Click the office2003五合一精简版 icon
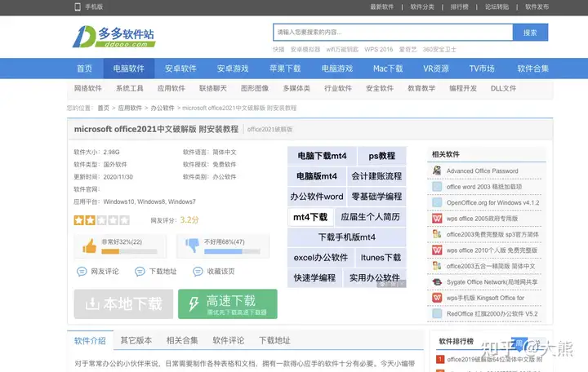The image size is (588, 372). tap(437, 267)
